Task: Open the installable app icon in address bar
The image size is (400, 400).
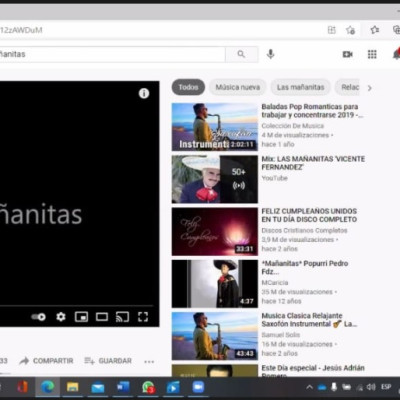Action: (332, 30)
